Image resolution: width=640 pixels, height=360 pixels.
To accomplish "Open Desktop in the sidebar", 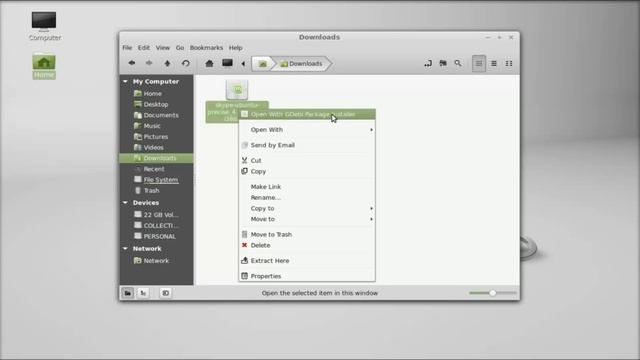I will pyautogui.click(x=156, y=104).
